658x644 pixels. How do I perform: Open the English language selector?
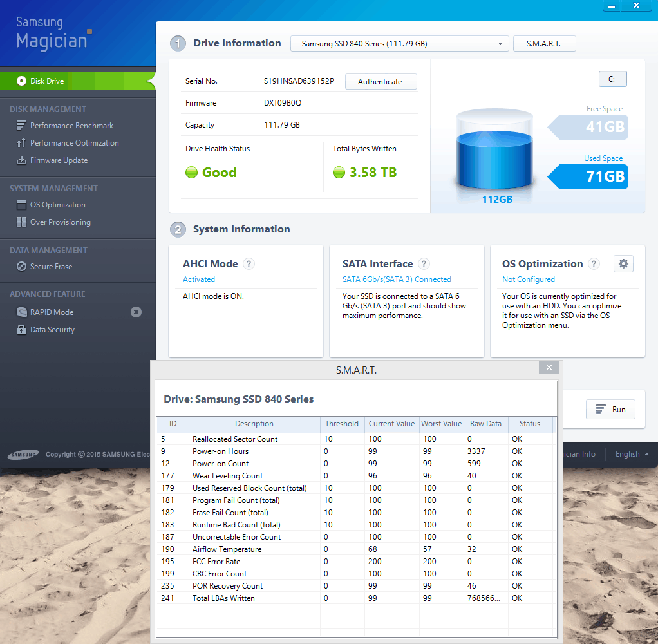[632, 454]
